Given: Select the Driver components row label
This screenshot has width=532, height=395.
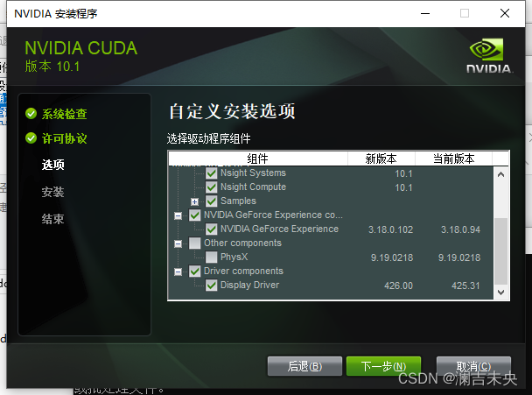Looking at the screenshot, I should 243,271.
